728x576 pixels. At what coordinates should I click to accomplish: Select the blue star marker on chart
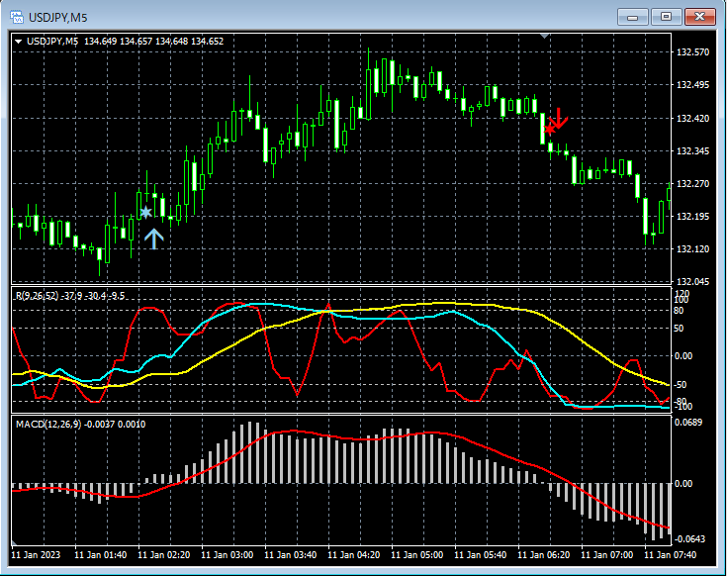(145, 212)
